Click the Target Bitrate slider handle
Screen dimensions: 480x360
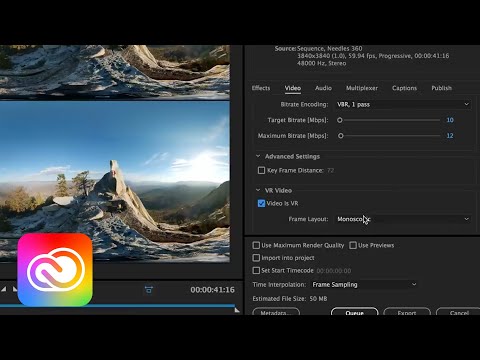tap(340, 120)
